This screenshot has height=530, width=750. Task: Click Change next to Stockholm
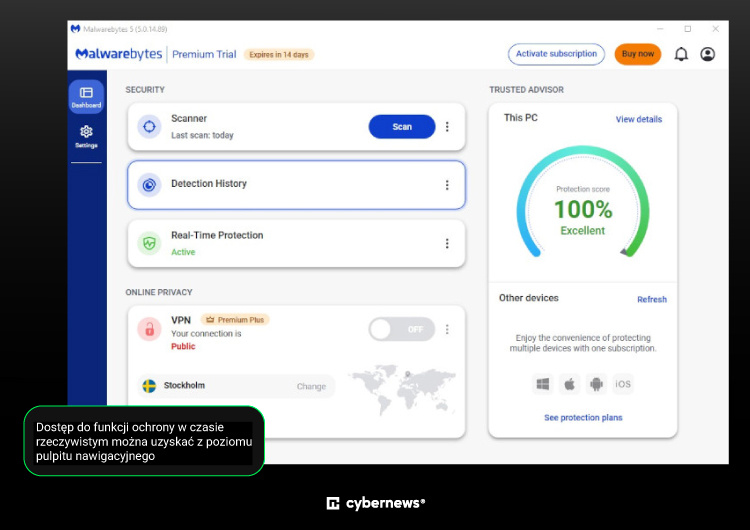tap(311, 386)
